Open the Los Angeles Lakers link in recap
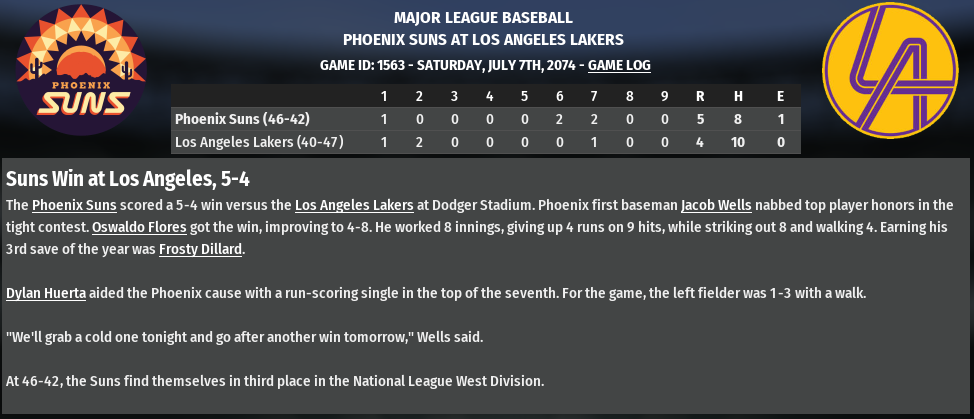Viewport: 974px width, 419px height. (354, 205)
